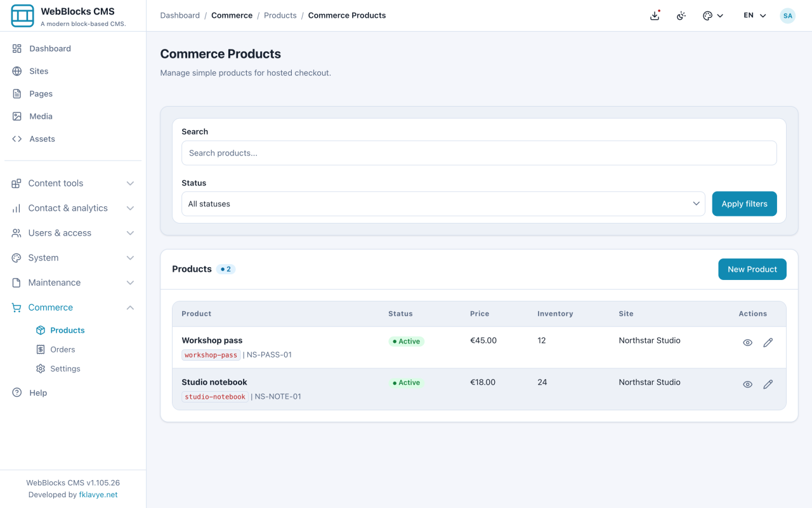Image resolution: width=812 pixels, height=508 pixels.
Task: Click the Commerce shopping cart icon
Action: pyautogui.click(x=16, y=307)
